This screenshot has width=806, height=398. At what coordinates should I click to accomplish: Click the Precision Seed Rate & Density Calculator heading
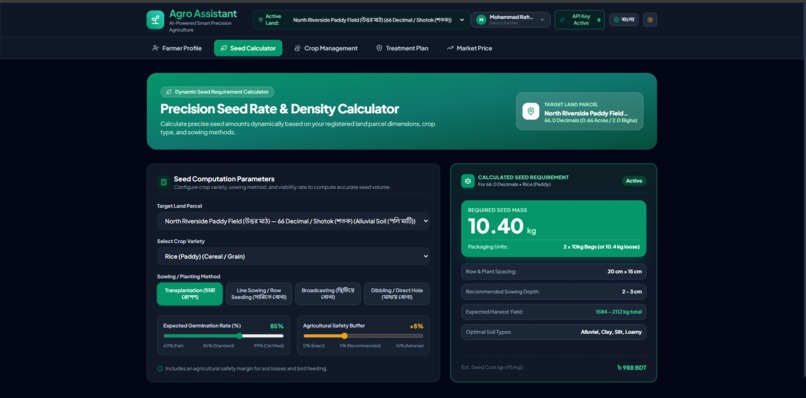coord(280,109)
